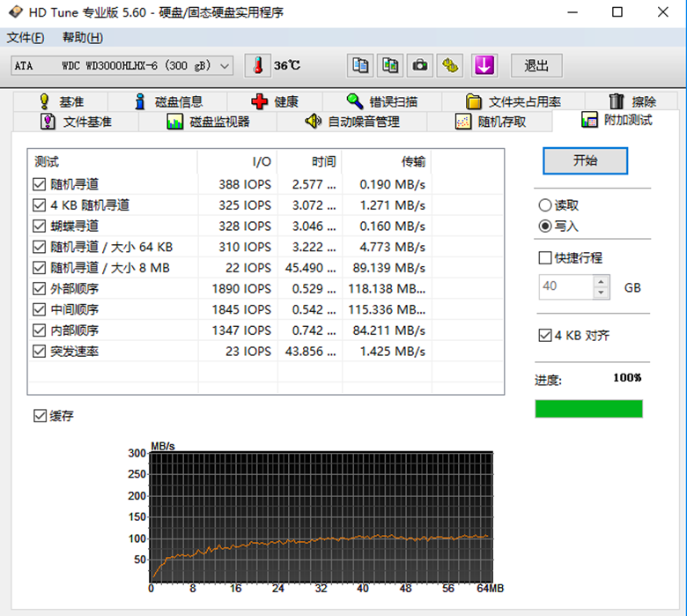This screenshot has height=616, width=687.
Task: Open the 擦除 erase tab
Action: (x=632, y=101)
